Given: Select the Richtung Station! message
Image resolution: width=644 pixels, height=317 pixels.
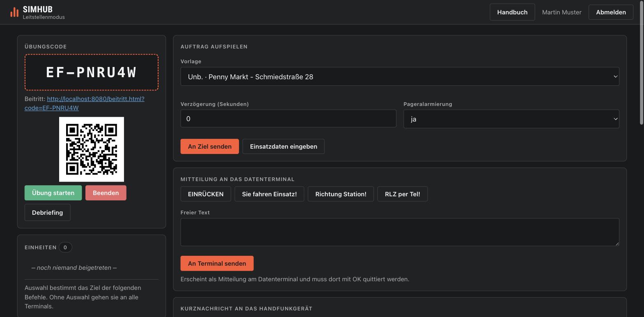Looking at the screenshot, I should click(341, 194).
